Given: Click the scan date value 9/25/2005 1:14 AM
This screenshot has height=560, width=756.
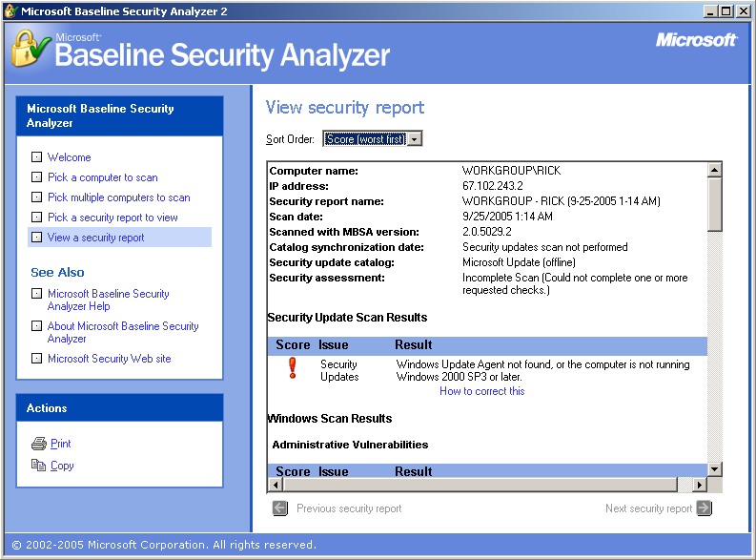Looking at the screenshot, I should pyautogui.click(x=507, y=217).
